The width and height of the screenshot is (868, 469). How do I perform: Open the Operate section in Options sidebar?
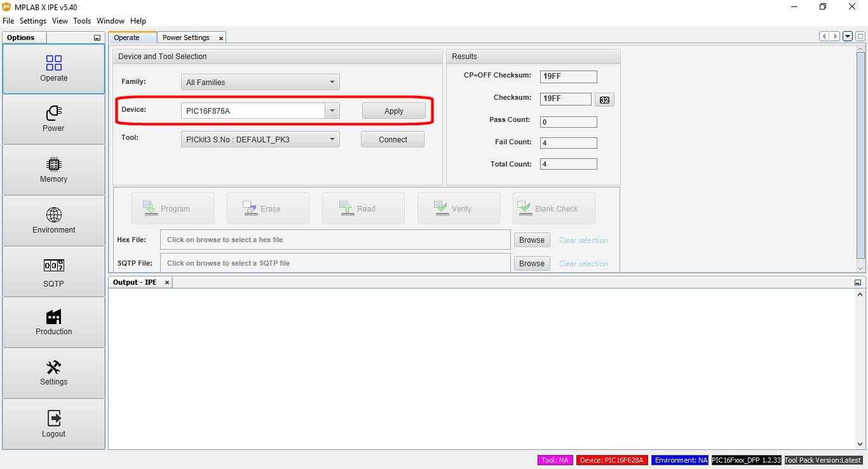click(x=54, y=69)
